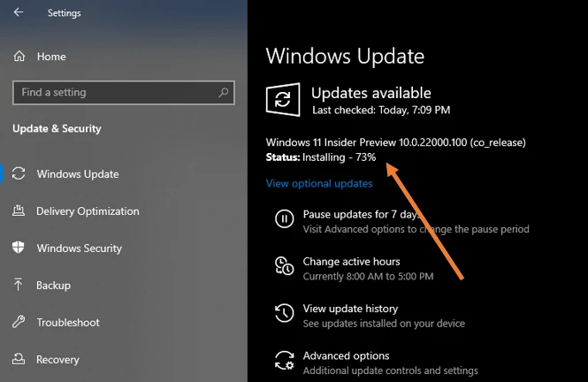Image resolution: width=588 pixels, height=382 pixels.
Task: Click the back arrow in Settings
Action: [x=19, y=12]
